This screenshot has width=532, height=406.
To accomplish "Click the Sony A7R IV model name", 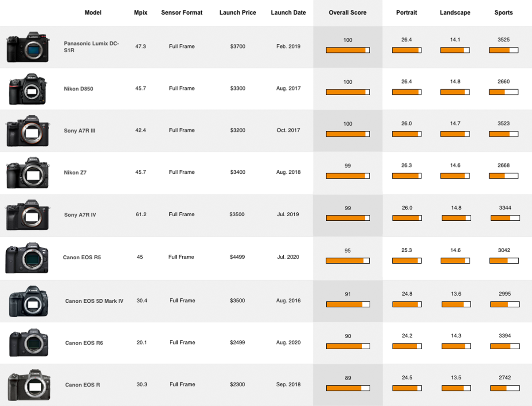I will (80, 215).
